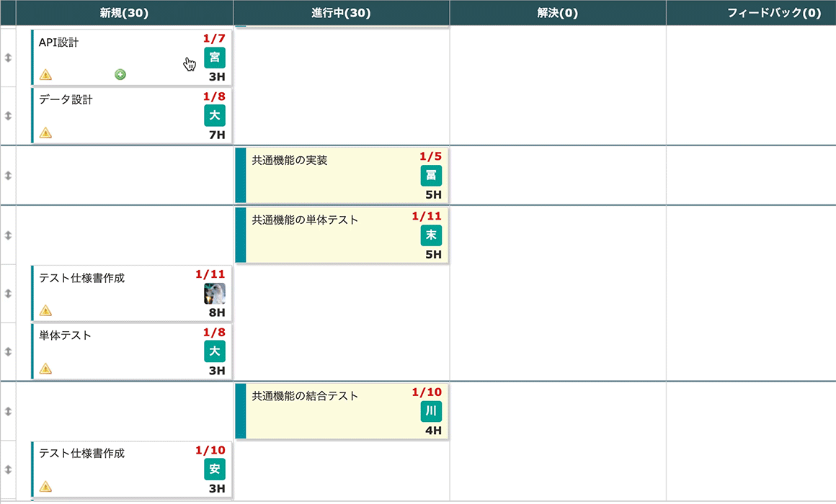Click the warning icon on データ設計 card
This screenshot has height=504, width=836.
[x=45, y=132]
